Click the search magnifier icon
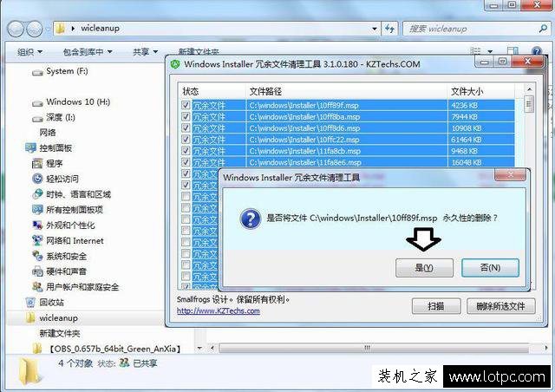 (543, 29)
